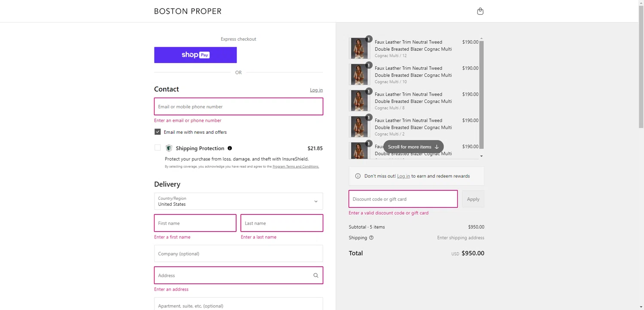Open the Program Terms and Conditions link
The height and width of the screenshot is (310, 644).
(x=296, y=166)
